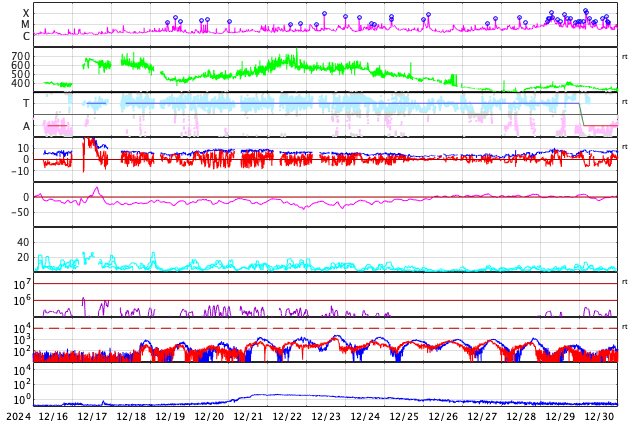The image size is (634, 424).
Task: Select the 700 tick on the green plot
Action: pos(21,56)
